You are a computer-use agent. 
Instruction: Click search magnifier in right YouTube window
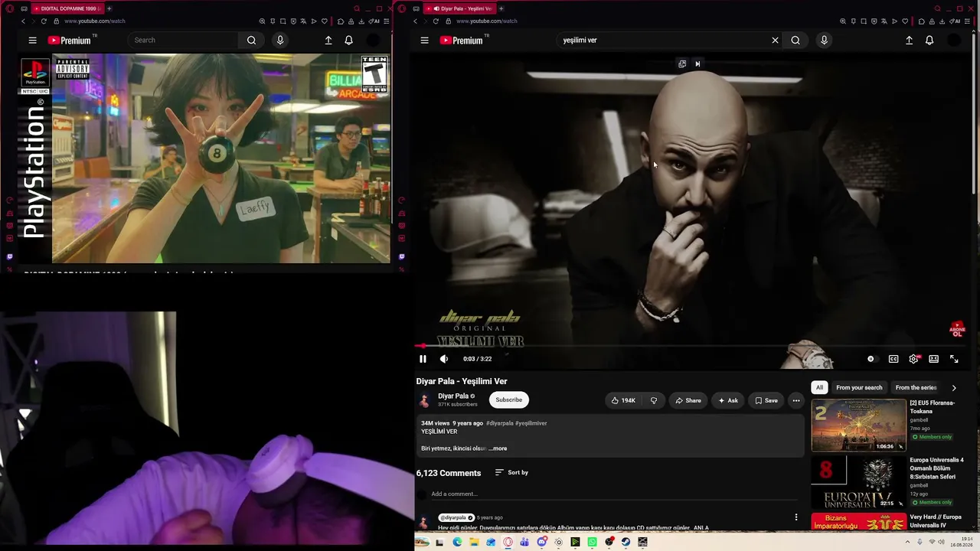(795, 41)
